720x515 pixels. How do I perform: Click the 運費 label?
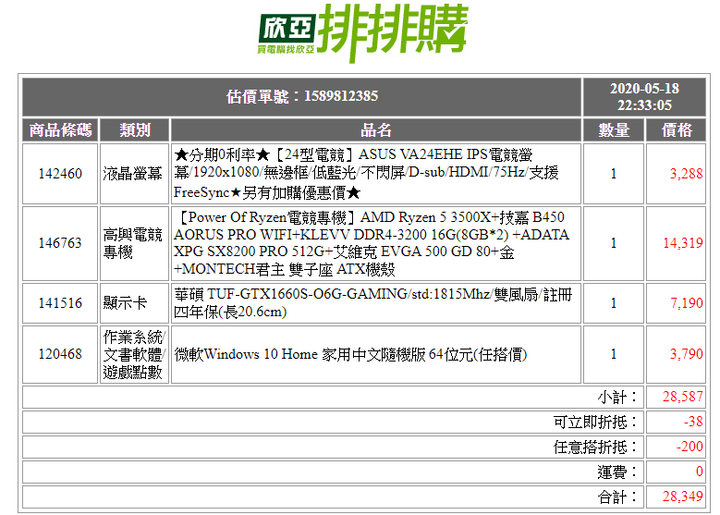618,471
